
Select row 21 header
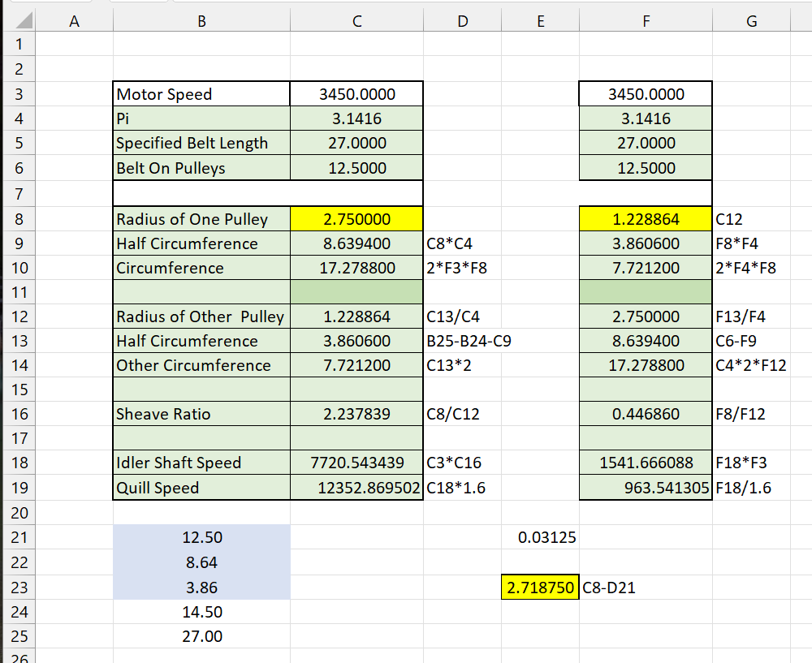click(x=19, y=537)
